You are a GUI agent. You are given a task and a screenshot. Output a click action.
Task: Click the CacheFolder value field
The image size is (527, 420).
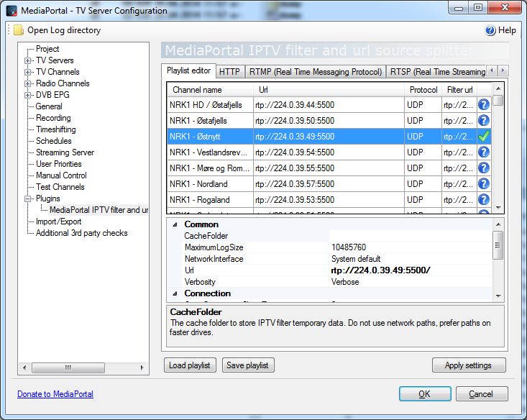(x=411, y=236)
